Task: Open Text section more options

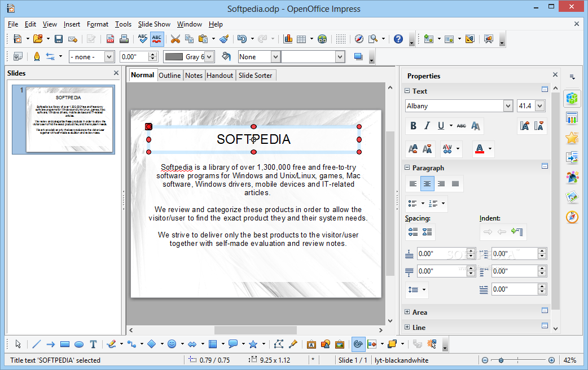Action: pyautogui.click(x=545, y=89)
